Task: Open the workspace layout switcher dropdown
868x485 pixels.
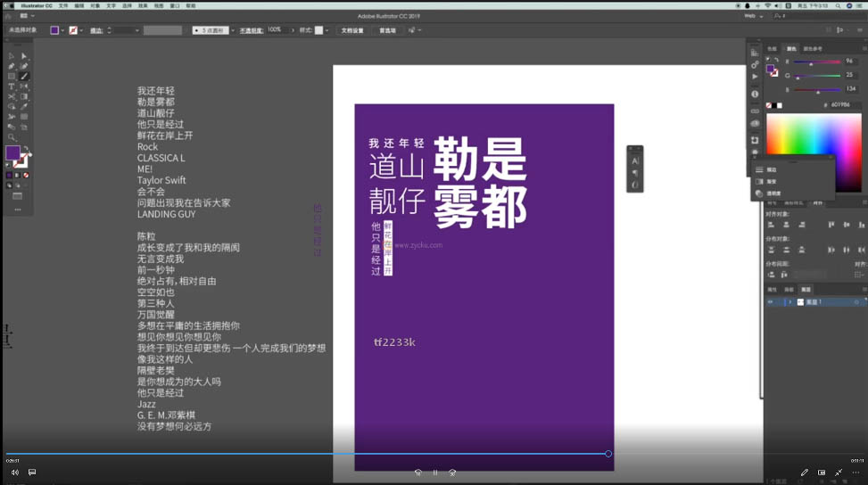Action: [27, 16]
